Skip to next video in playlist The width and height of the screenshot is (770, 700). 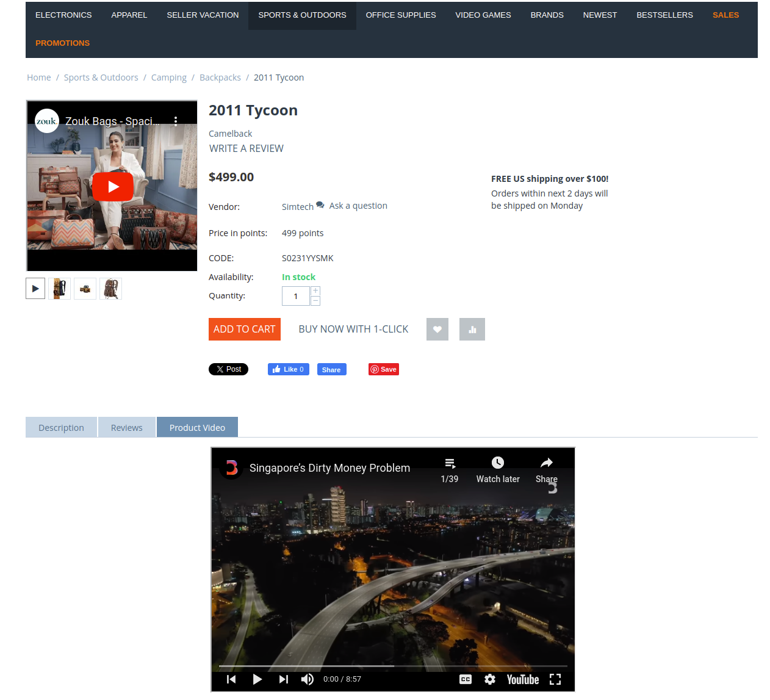[x=283, y=679]
